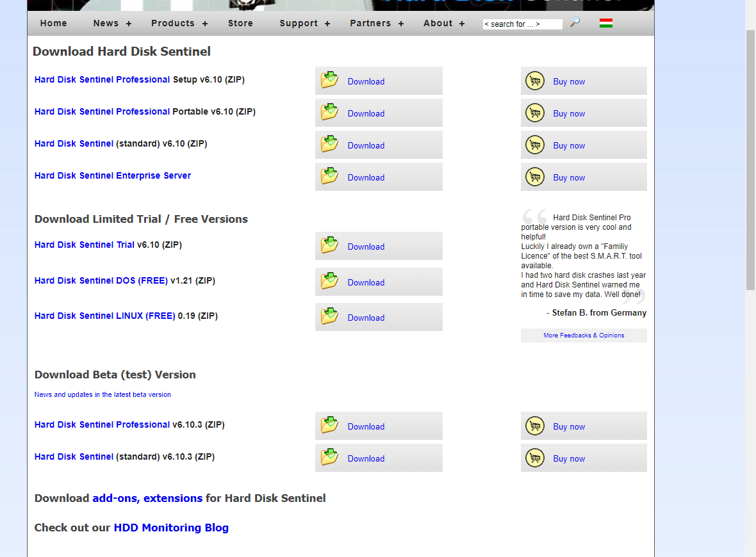Open 'News and updates in the latest beta version'
This screenshot has width=756, height=557.
coord(103,394)
